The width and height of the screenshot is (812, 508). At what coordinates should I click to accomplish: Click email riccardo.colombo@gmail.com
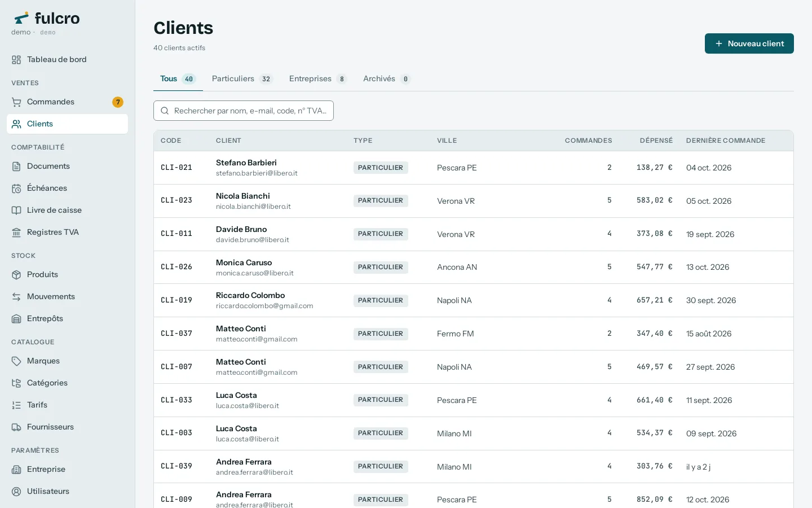264,306
